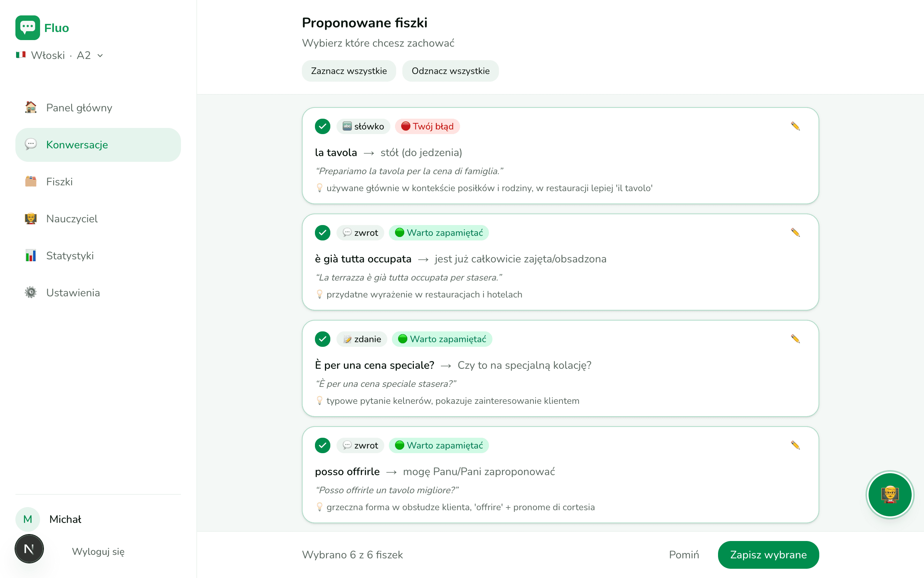Untick the 'È per una cena speciale?' card
Image resolution: width=924 pixels, height=578 pixels.
tap(323, 339)
